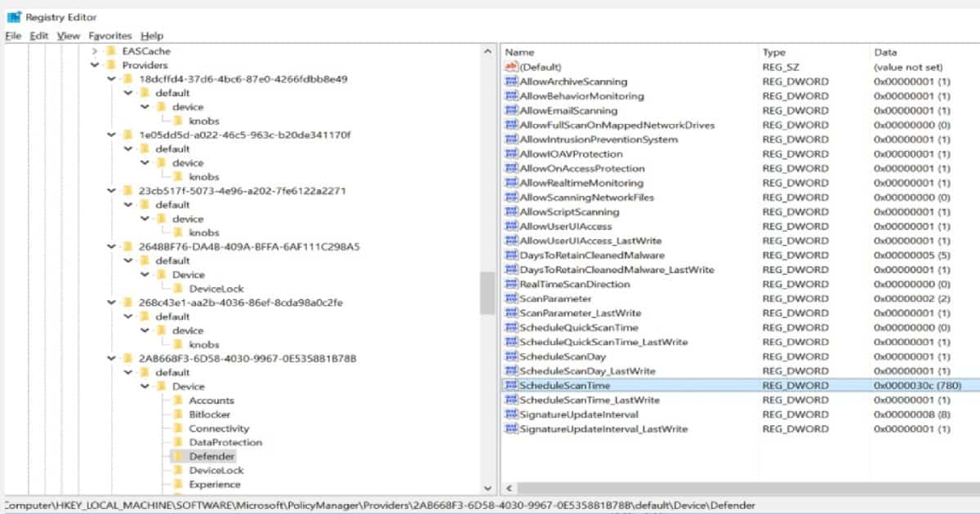The width and height of the screenshot is (980, 514).
Task: Click the folder icon beside Providers
Action: click(x=111, y=65)
